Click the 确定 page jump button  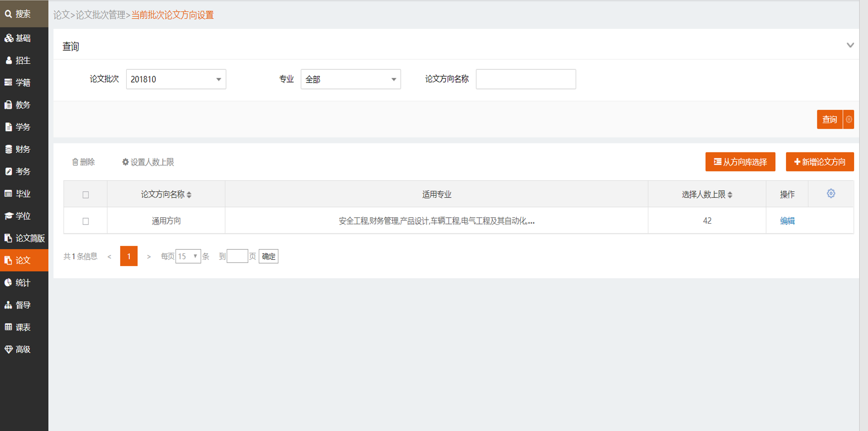point(269,256)
